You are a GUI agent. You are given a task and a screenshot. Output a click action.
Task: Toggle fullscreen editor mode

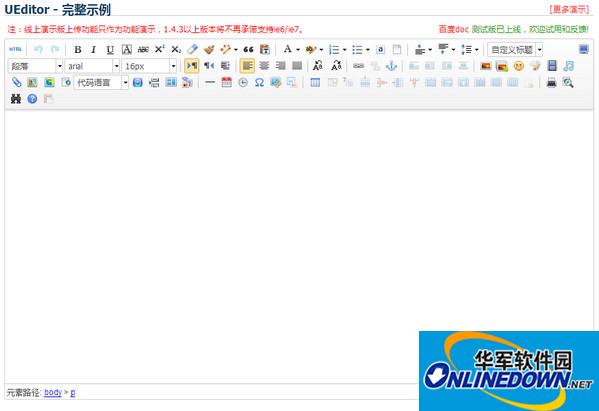[x=583, y=49]
